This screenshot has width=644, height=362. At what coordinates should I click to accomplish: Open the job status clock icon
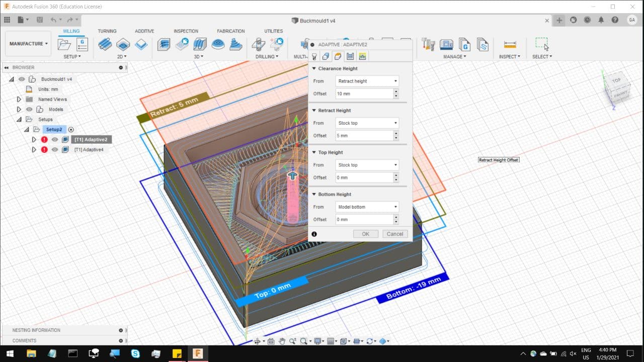[587, 20]
